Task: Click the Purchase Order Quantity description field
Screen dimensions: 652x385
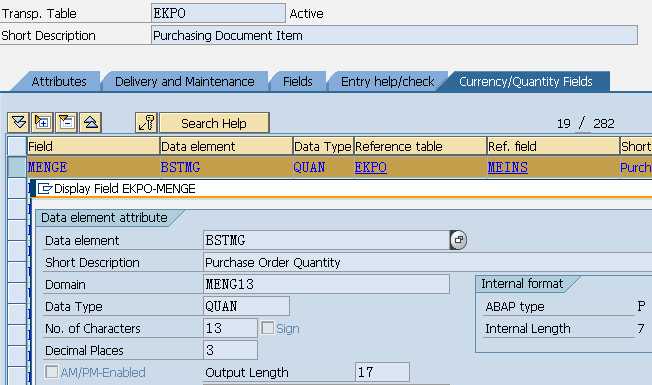Action: coord(427,262)
